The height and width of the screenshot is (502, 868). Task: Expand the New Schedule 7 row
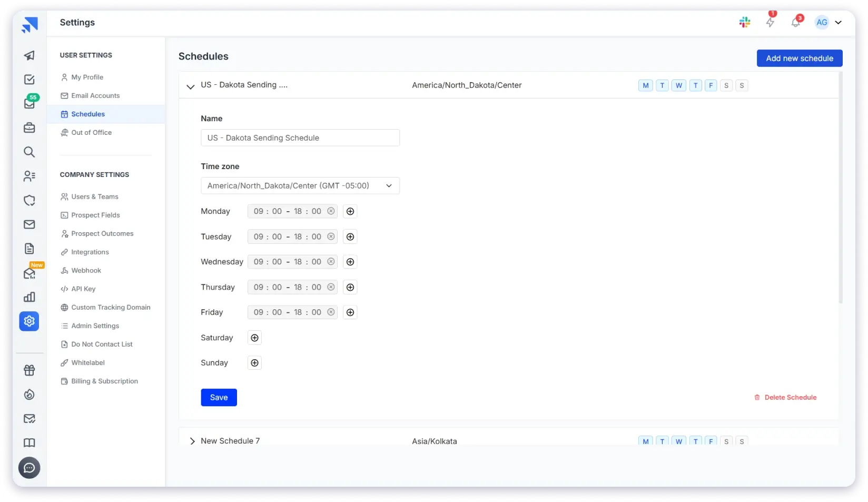pyautogui.click(x=192, y=441)
